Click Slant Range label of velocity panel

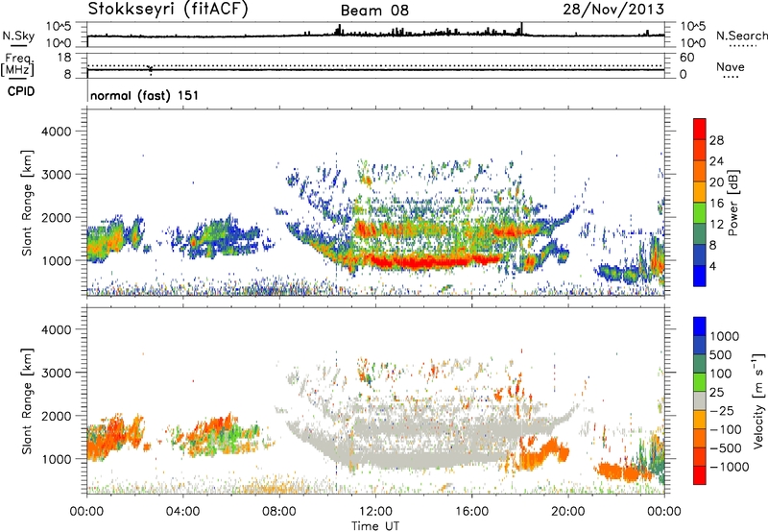coord(27,400)
